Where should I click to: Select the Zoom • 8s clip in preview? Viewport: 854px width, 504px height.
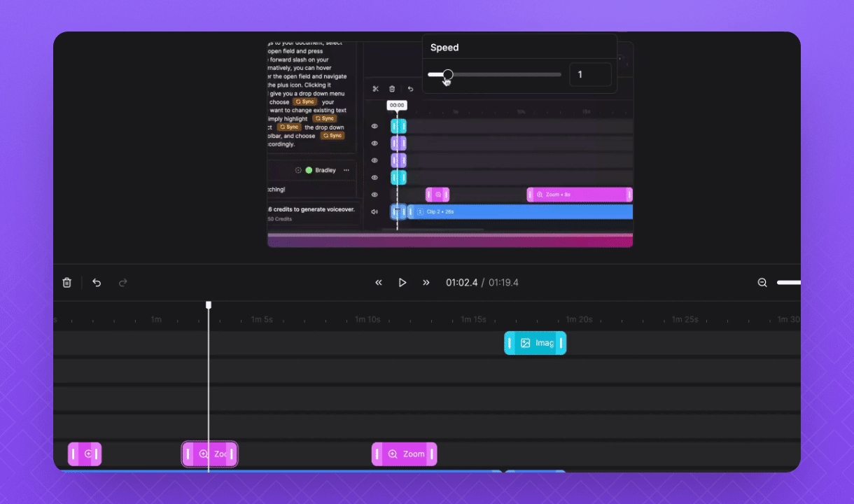pos(580,195)
